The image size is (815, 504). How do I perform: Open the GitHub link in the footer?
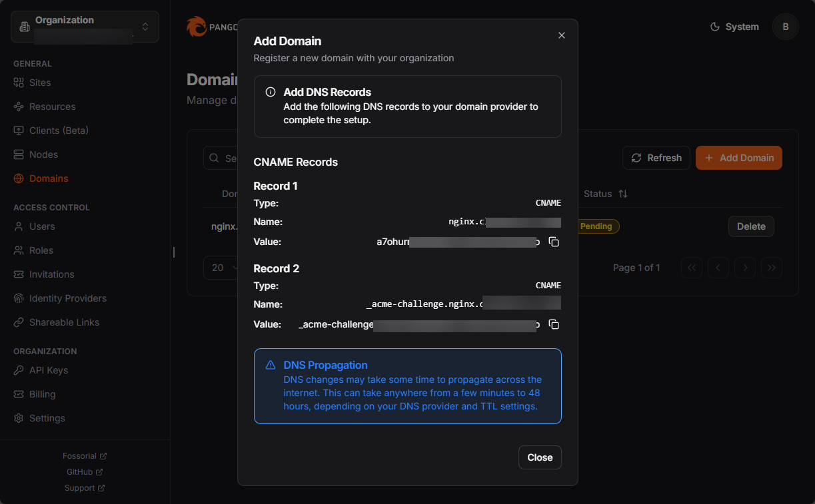click(x=85, y=471)
